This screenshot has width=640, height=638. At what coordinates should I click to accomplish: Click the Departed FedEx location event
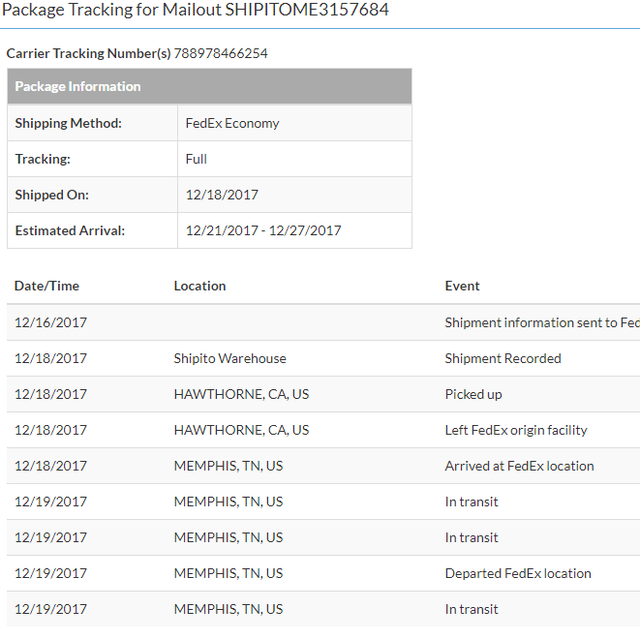point(518,574)
